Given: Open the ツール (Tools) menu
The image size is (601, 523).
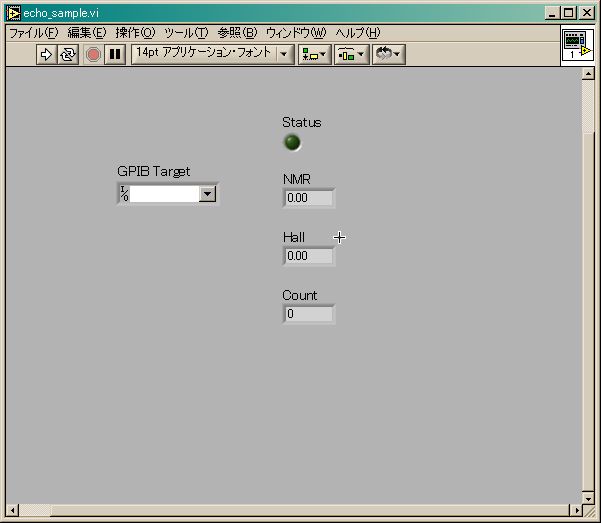Looking at the screenshot, I should click(x=186, y=33).
